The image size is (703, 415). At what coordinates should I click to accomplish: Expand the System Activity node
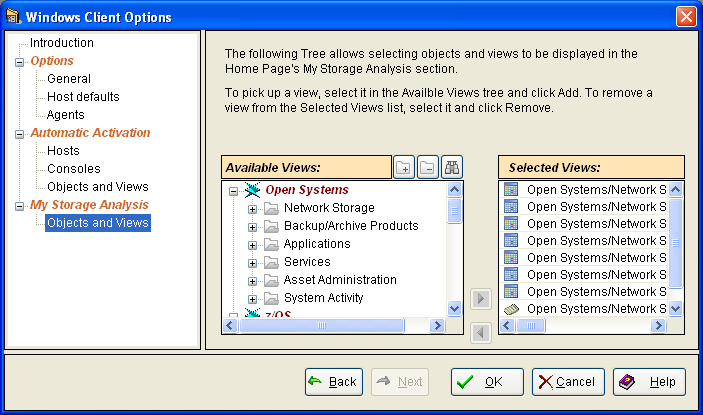pos(252,299)
